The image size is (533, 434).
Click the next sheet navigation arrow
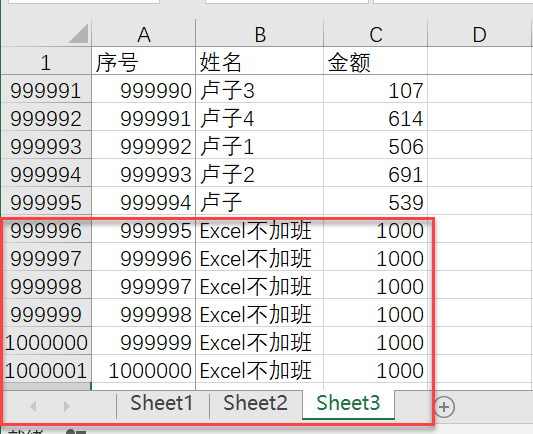tap(67, 406)
